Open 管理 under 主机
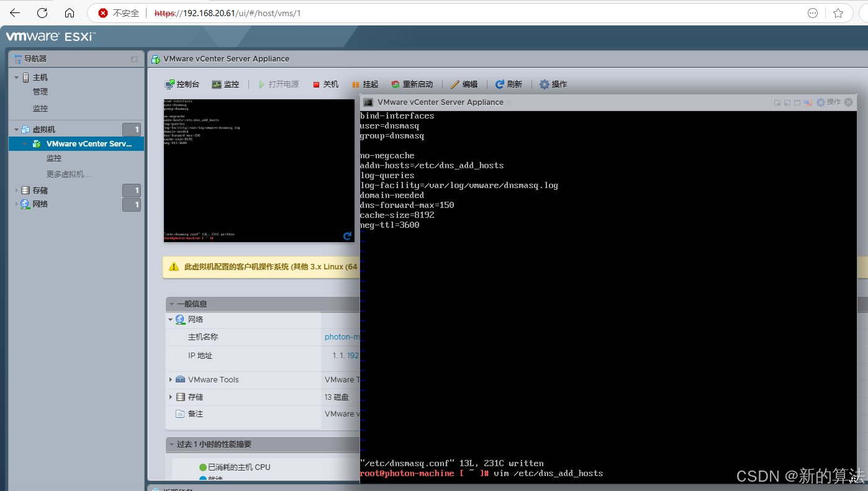Screen dimensions: 868x491 (x=40, y=92)
